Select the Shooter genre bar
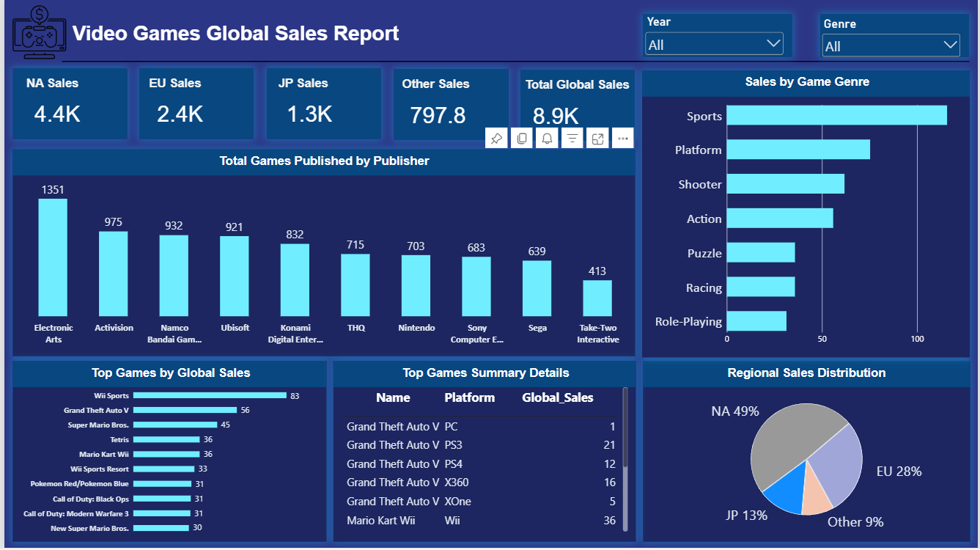This screenshot has width=980, height=550. click(x=786, y=184)
